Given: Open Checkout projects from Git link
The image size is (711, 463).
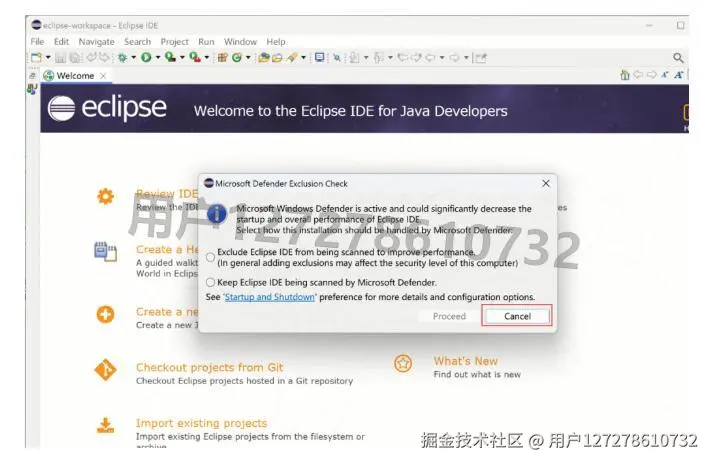Looking at the screenshot, I should (x=209, y=367).
